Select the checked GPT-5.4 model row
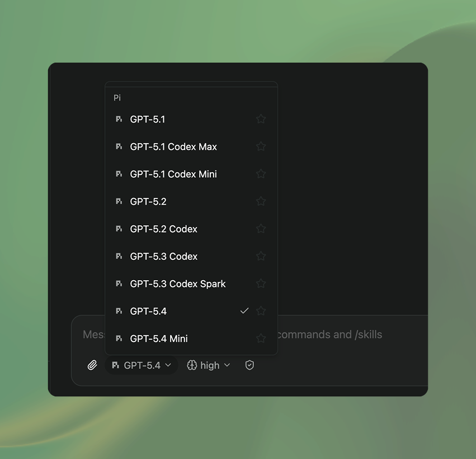The height and width of the screenshot is (459, 476). [191, 311]
